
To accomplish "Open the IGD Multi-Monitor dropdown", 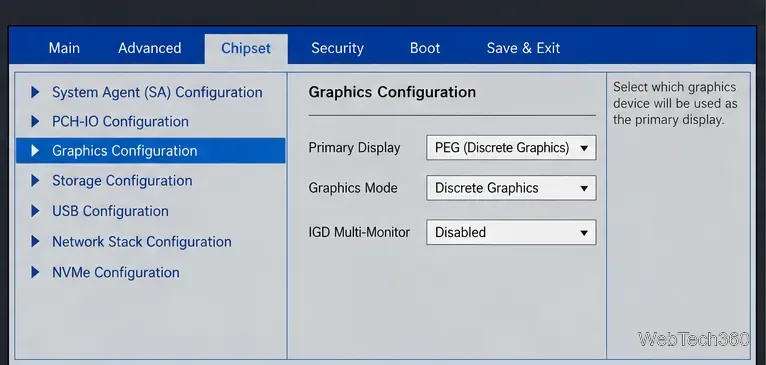I will (511, 232).
